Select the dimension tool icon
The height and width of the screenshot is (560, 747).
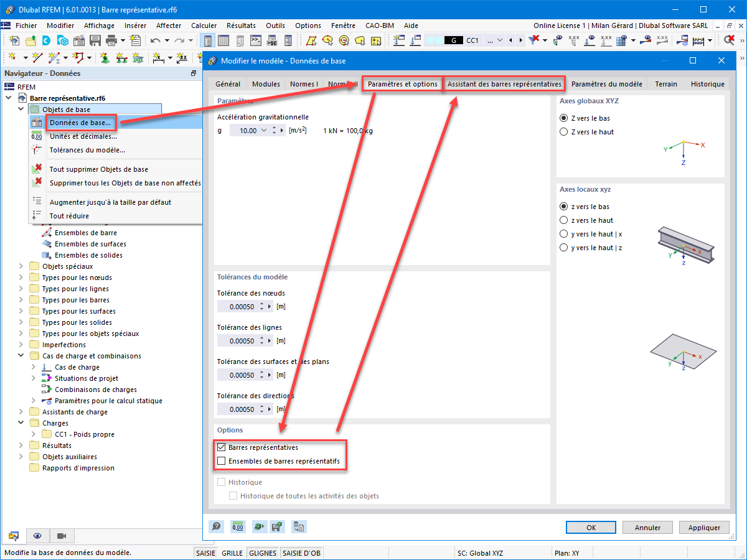tap(159, 58)
